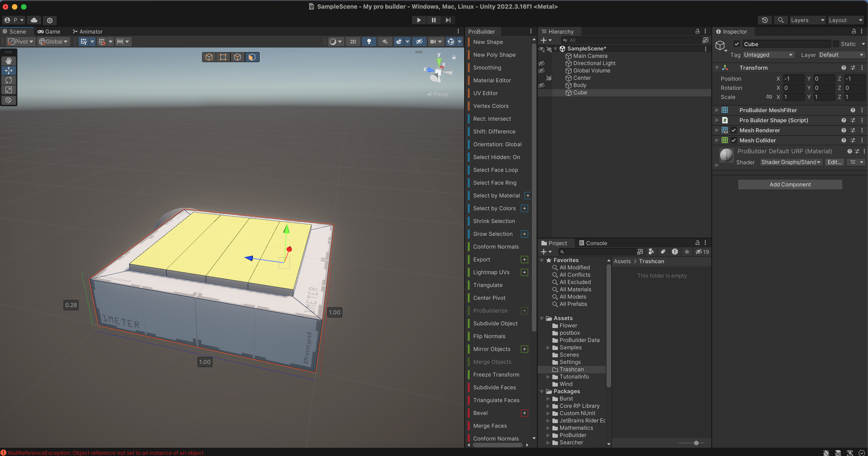
Task: Open Undo History clock icon
Action: (x=764, y=20)
